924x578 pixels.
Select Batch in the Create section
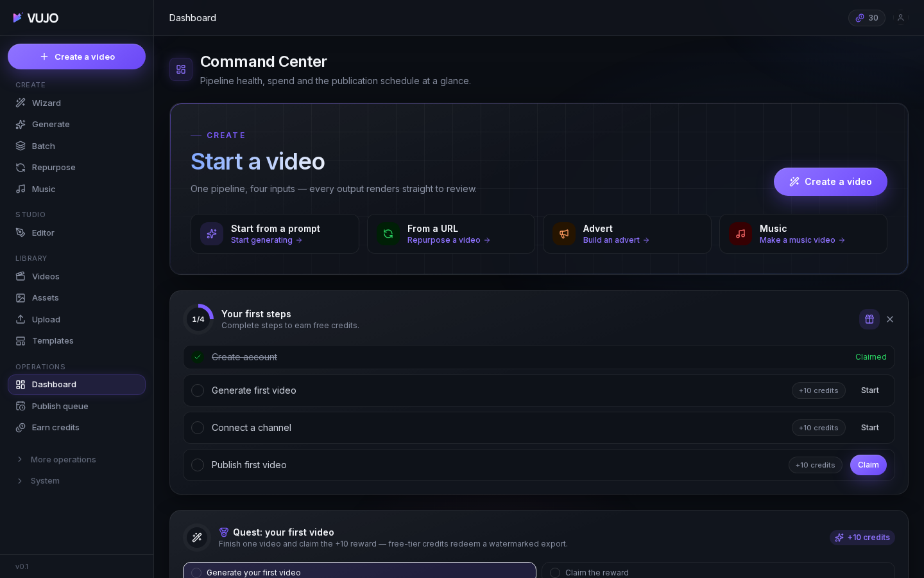pos(76,146)
